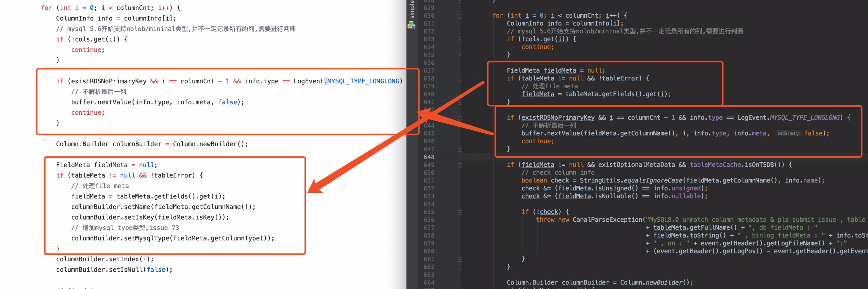The height and width of the screenshot is (289, 868).
Task: Fold the if (!check) block at line 655
Action: pyautogui.click(x=460, y=212)
